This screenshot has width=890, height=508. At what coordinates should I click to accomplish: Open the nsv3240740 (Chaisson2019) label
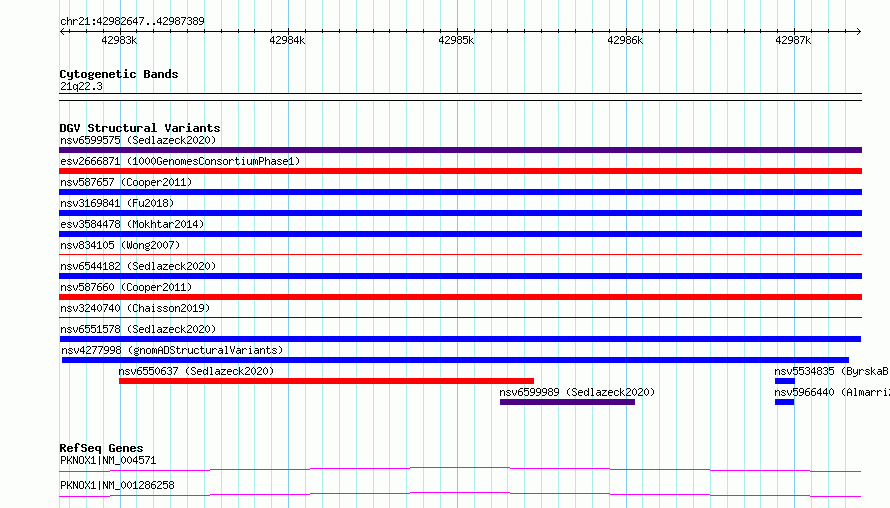pyautogui.click(x=135, y=308)
